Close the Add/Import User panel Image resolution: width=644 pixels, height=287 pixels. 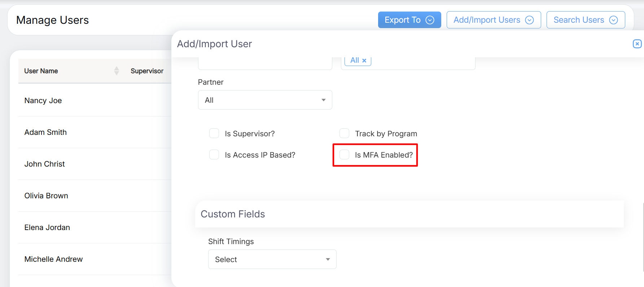coord(637,44)
